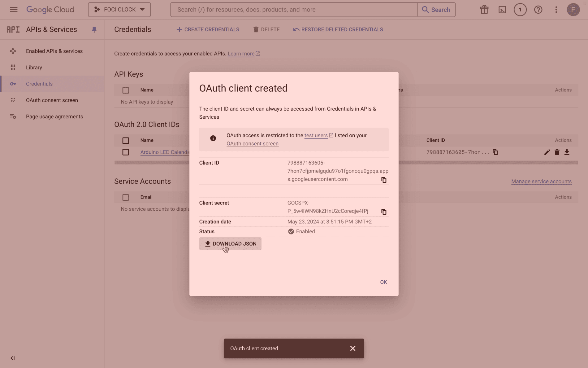Viewport: 588px width, 368px height.
Task: Click the Enabled status text
Action: point(305,231)
